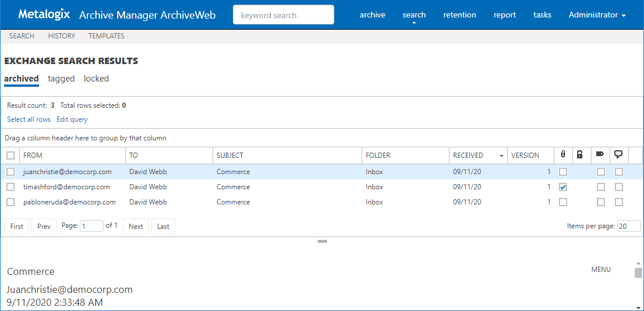The width and height of the screenshot is (644, 311).
Task: Click the preview scroll down arrow
Action: pyautogui.click(x=638, y=306)
